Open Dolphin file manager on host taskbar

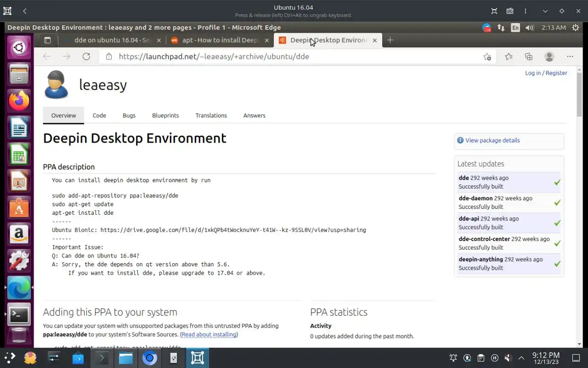[126, 357]
